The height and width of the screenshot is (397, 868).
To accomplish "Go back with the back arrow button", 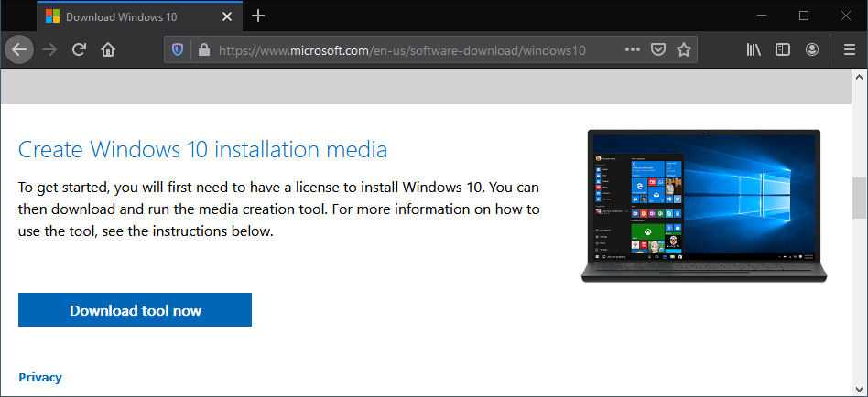I will click(x=19, y=50).
